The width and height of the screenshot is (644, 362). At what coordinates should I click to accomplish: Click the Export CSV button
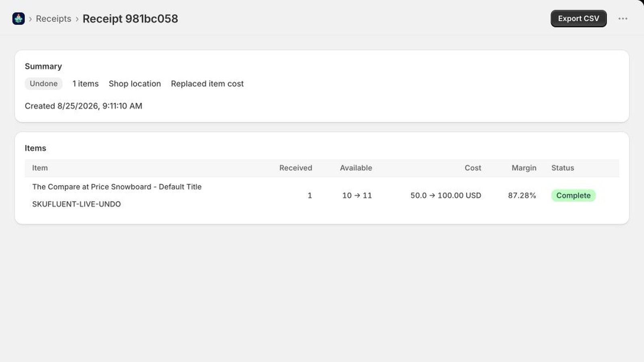coord(578,19)
